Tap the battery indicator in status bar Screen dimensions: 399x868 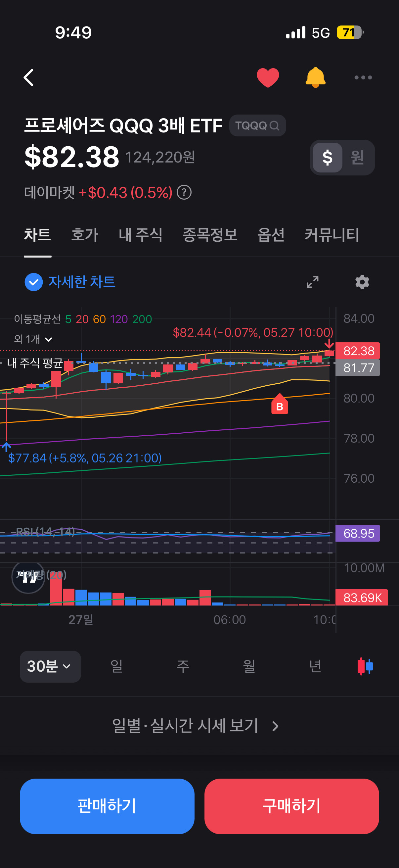(350, 33)
